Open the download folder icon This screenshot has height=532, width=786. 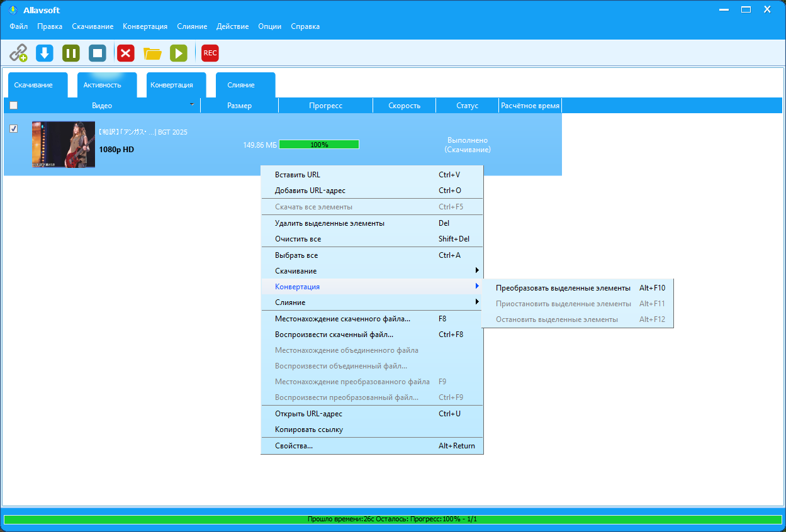tap(152, 53)
